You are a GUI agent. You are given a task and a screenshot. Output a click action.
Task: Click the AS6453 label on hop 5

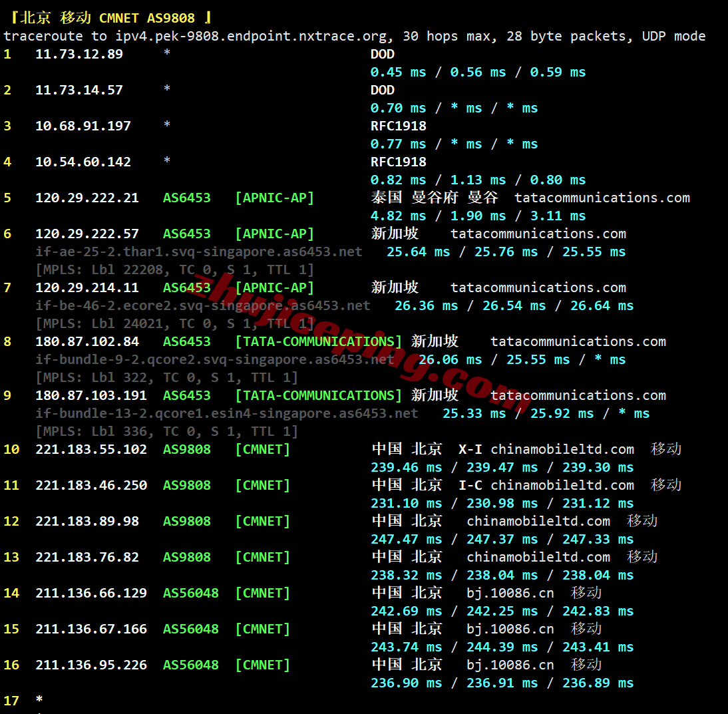click(186, 198)
